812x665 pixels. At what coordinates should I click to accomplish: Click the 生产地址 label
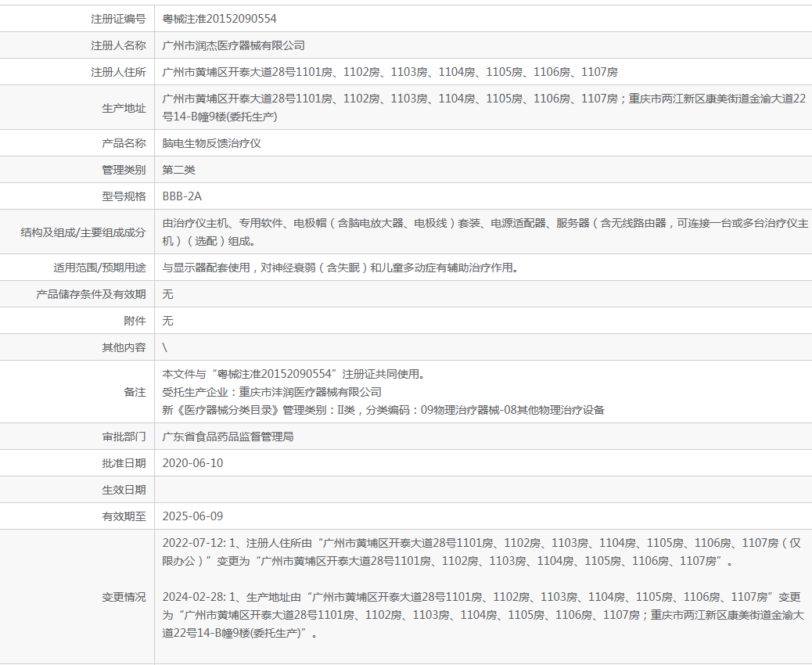(x=124, y=108)
